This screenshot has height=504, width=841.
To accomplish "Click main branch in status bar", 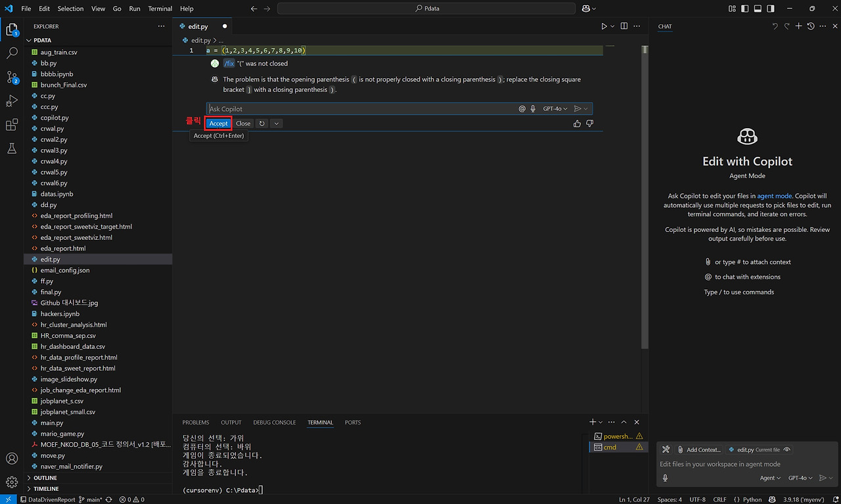I will [90, 499].
